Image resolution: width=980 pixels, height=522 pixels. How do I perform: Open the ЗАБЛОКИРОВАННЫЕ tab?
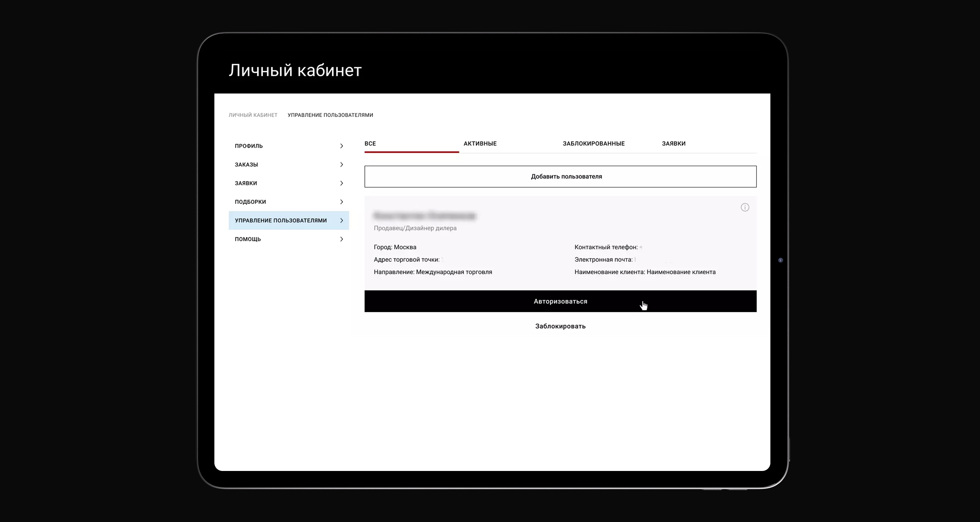[593, 144]
